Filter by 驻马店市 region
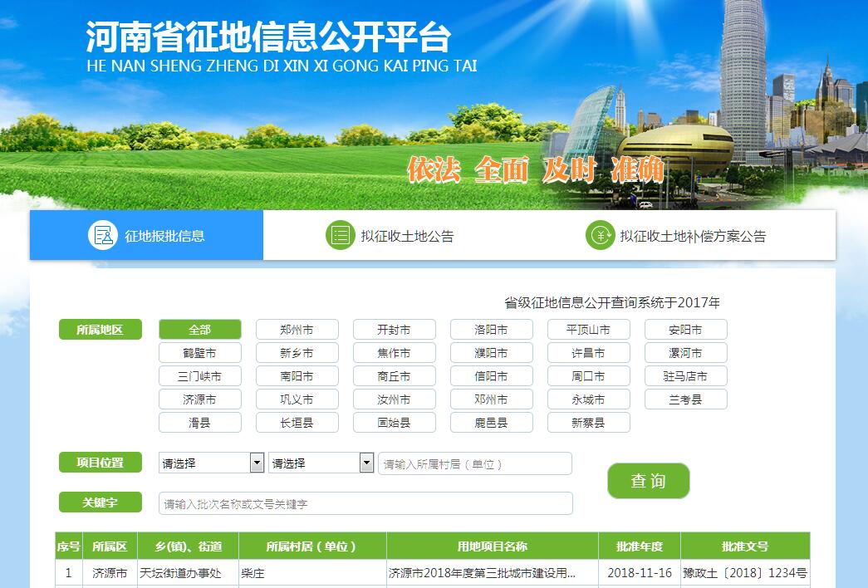868x588 pixels. pos(685,376)
